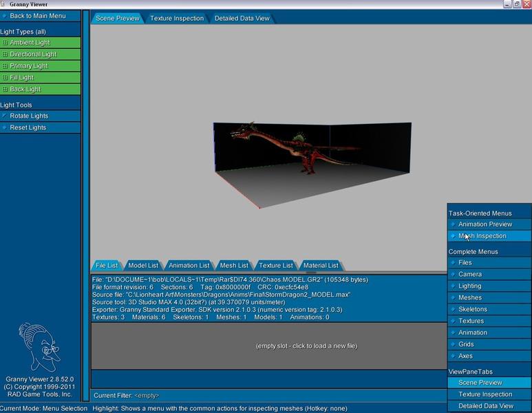Expand the Ambient Light plus icon
Screen dimensions: 532x413
click(x=5, y=43)
